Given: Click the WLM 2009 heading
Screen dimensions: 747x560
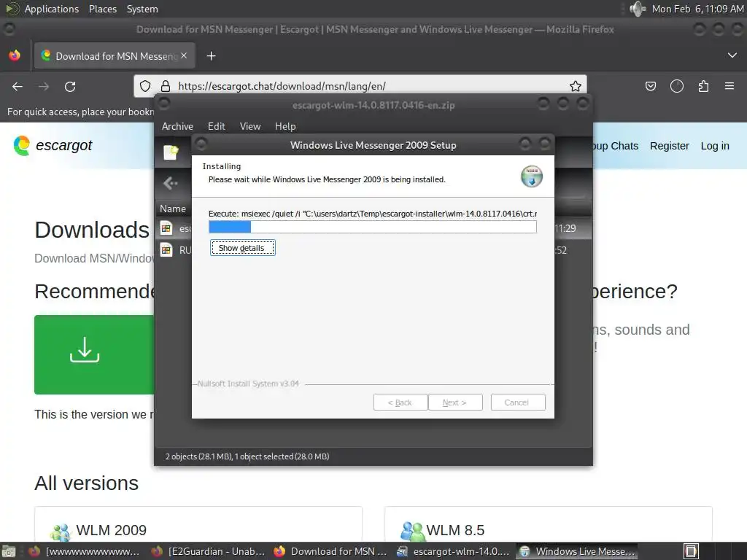Looking at the screenshot, I should click(x=111, y=530).
